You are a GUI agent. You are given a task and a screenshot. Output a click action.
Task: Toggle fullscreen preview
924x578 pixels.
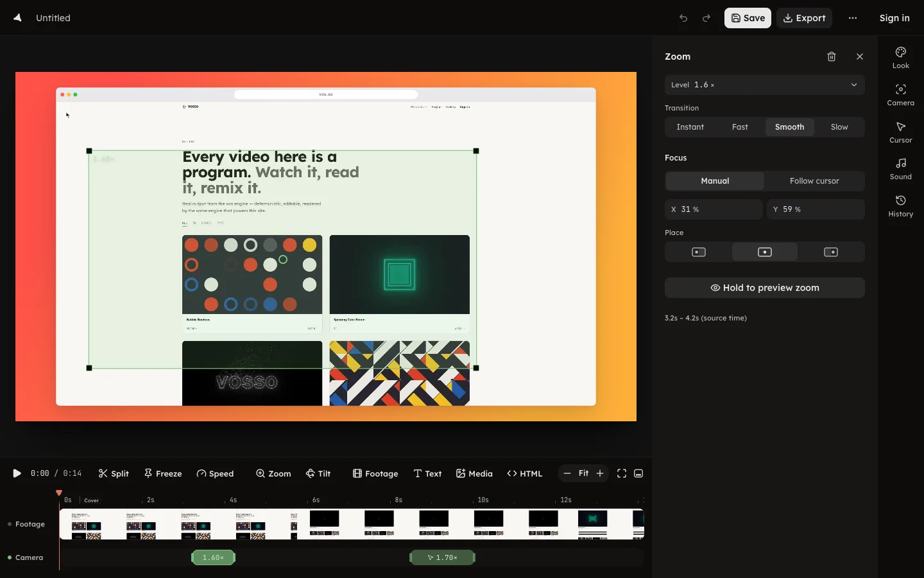(622, 473)
